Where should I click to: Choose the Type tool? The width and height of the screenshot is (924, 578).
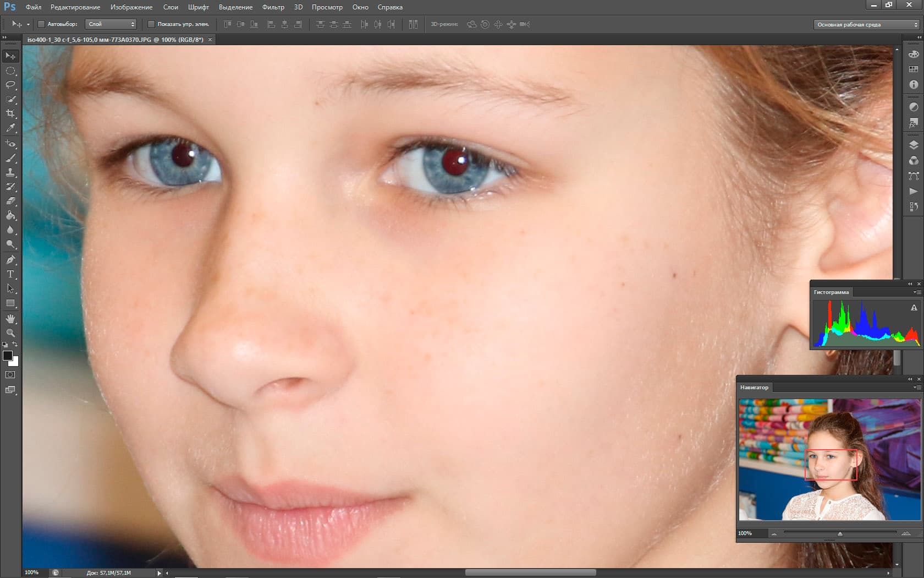coord(10,274)
